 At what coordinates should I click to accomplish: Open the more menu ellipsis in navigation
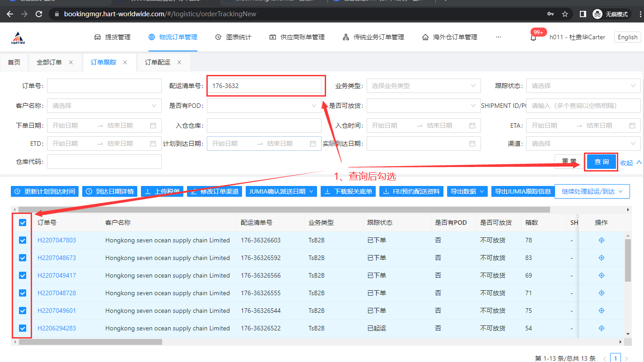[x=499, y=37]
